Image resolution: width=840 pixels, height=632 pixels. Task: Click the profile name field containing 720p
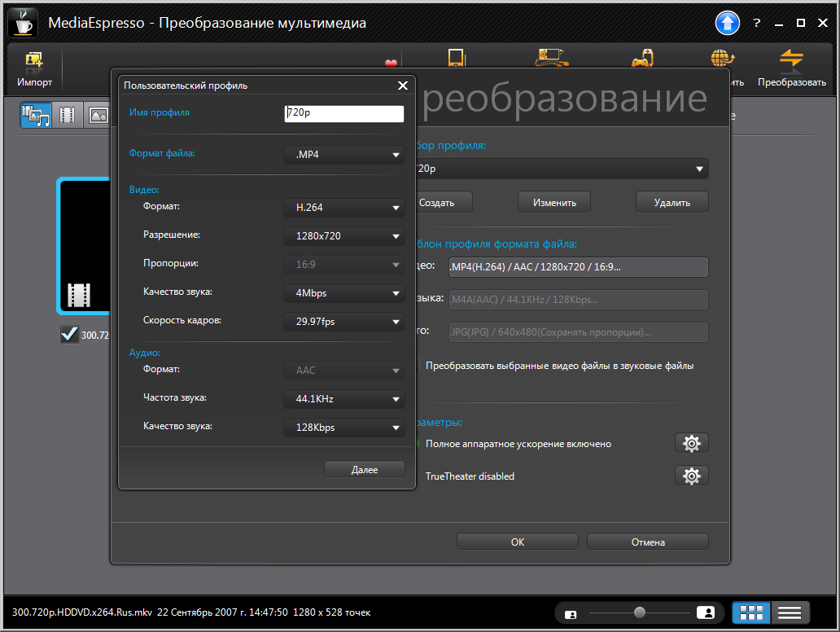(343, 114)
